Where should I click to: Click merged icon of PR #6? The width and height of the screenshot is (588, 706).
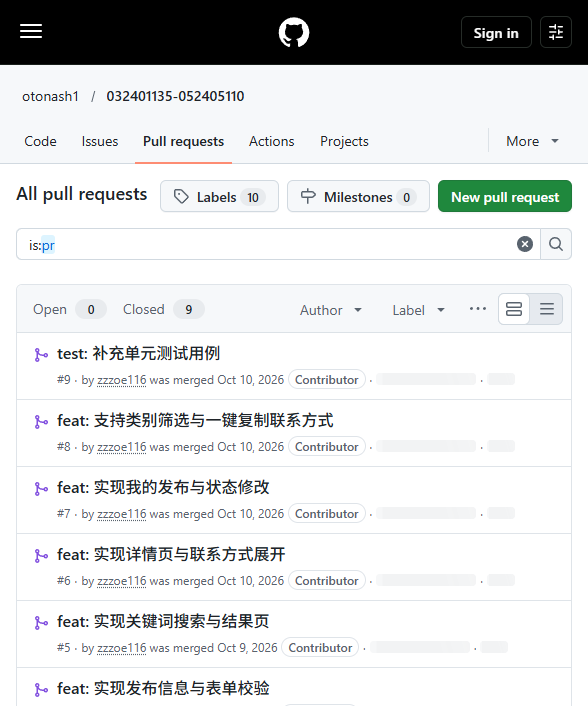(41, 556)
